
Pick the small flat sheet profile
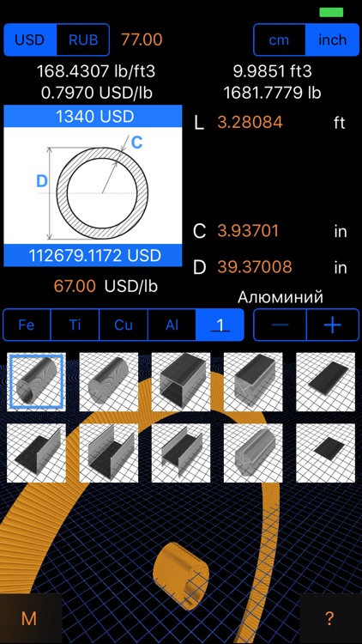tap(325, 453)
